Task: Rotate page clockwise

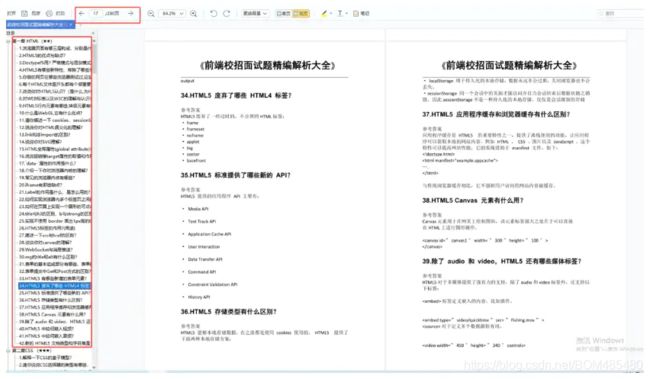Action: tap(227, 13)
